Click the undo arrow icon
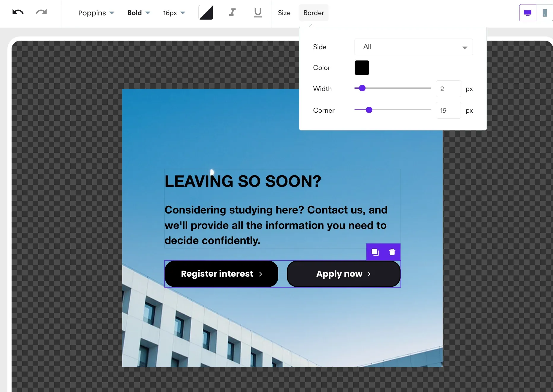 [18, 12]
